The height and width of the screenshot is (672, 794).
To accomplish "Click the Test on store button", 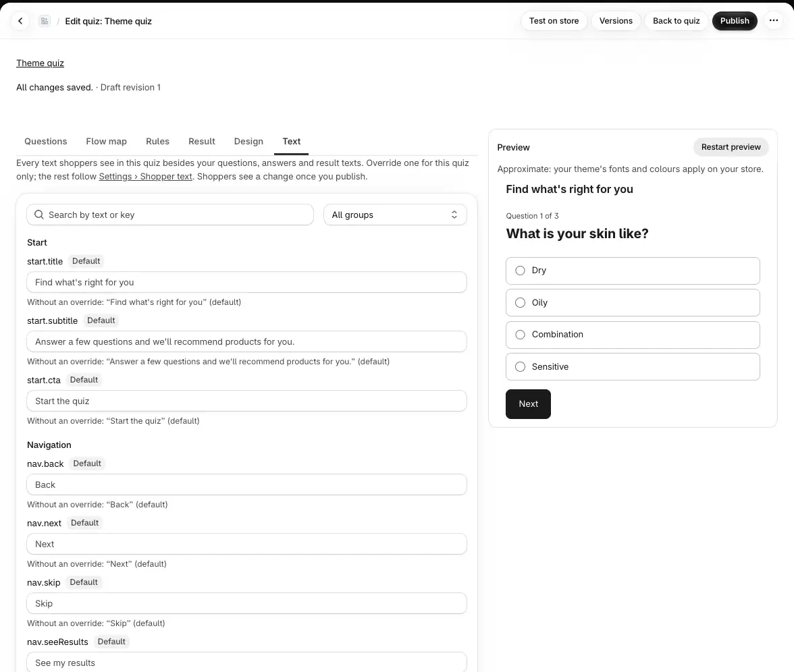I will click(554, 21).
